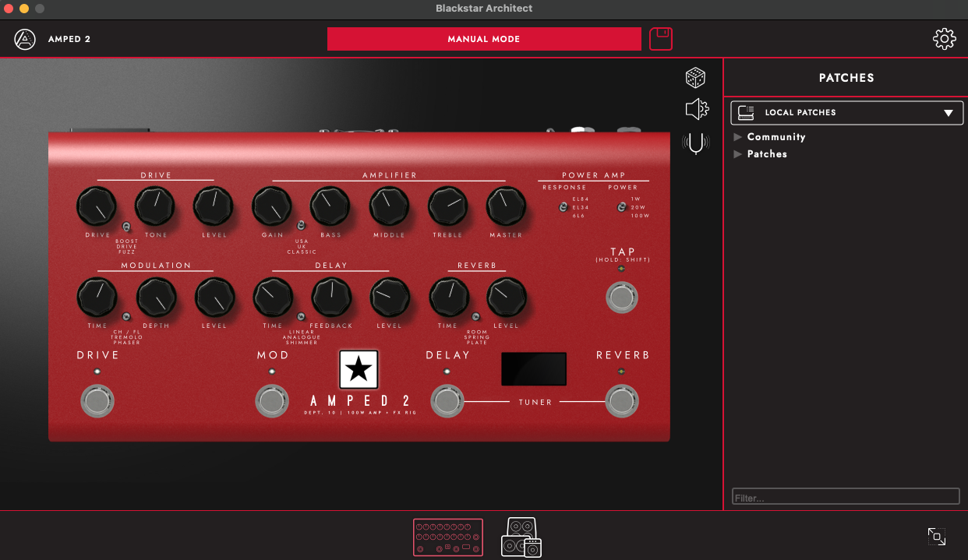The height and width of the screenshot is (560, 968).
Task: Click the PATCHES panel heading
Action: [x=846, y=78]
